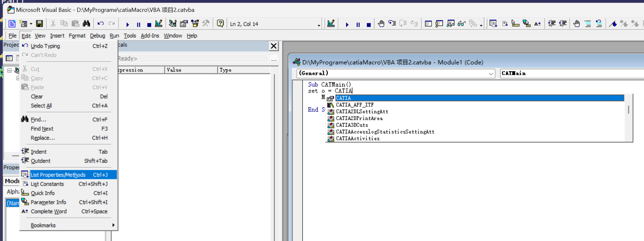The height and width of the screenshot is (241, 644).
Task: Save the project with the floppy disk icon
Action: point(39,24)
